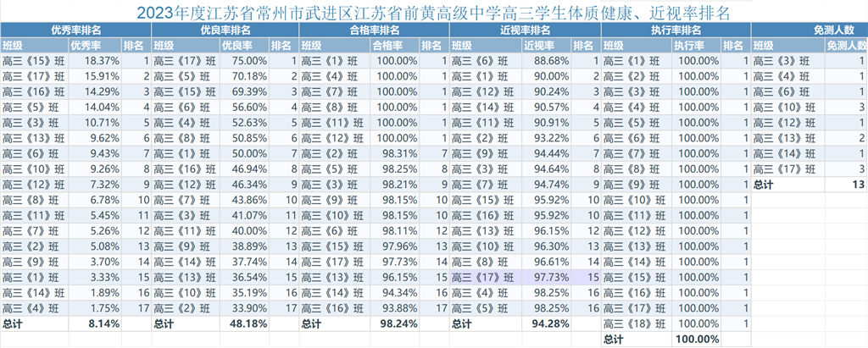Select the 10.71% cell
Image resolution: width=868 pixels, height=348 pixels.
95,123
